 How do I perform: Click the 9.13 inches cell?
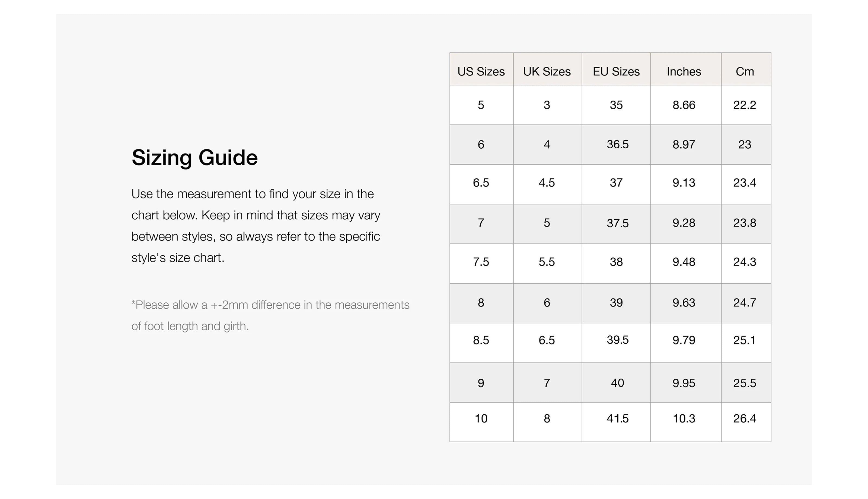(684, 183)
